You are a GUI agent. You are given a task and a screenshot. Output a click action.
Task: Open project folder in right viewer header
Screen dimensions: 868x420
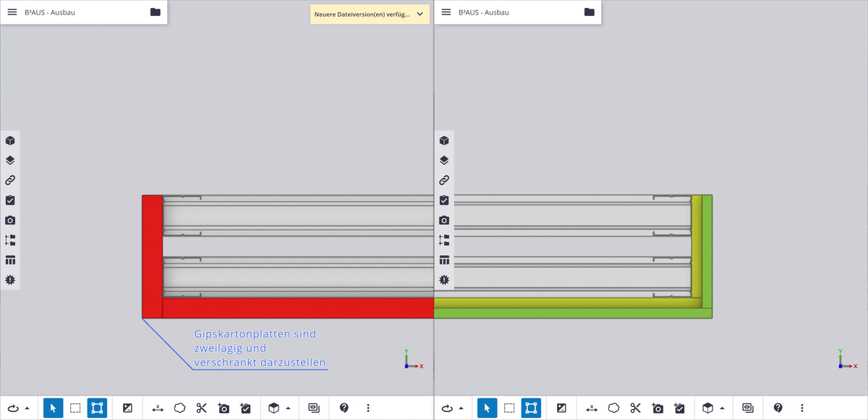[589, 12]
